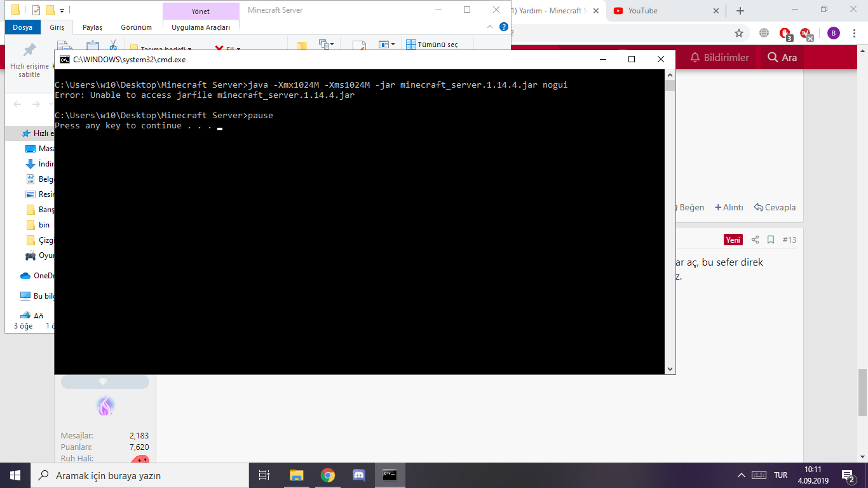Image resolution: width=868 pixels, height=488 pixels.
Task: Click the TUR input language indicator
Action: (x=781, y=475)
